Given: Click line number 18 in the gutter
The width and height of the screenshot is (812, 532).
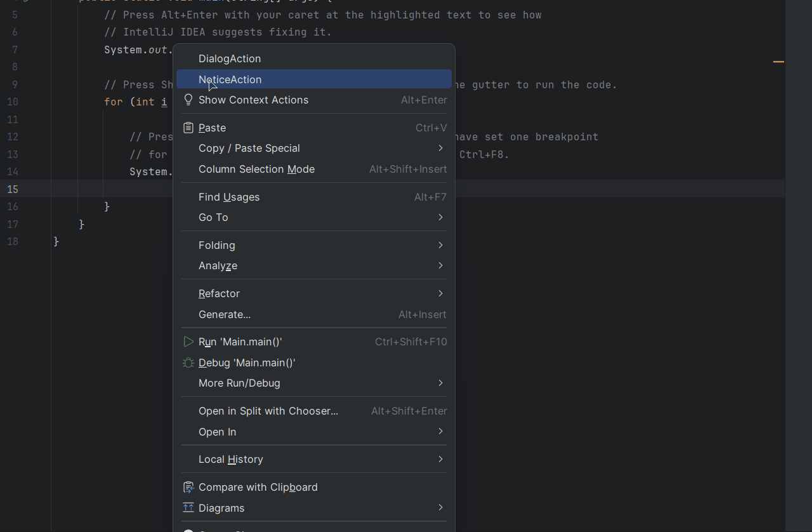Looking at the screenshot, I should click(x=13, y=241).
